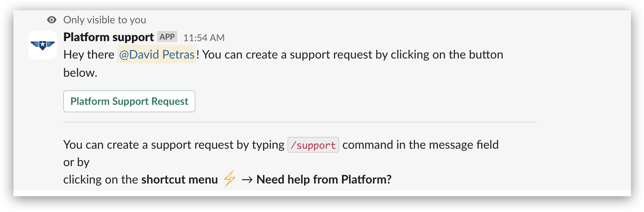Screen dimensions: 644x212
Task: Click the eye icon beside visibility notice
Action: click(x=52, y=20)
